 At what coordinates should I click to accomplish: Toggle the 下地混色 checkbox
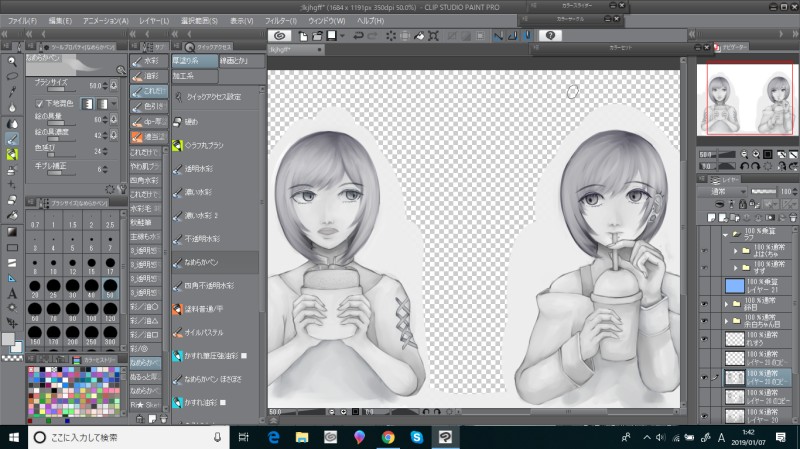40,103
